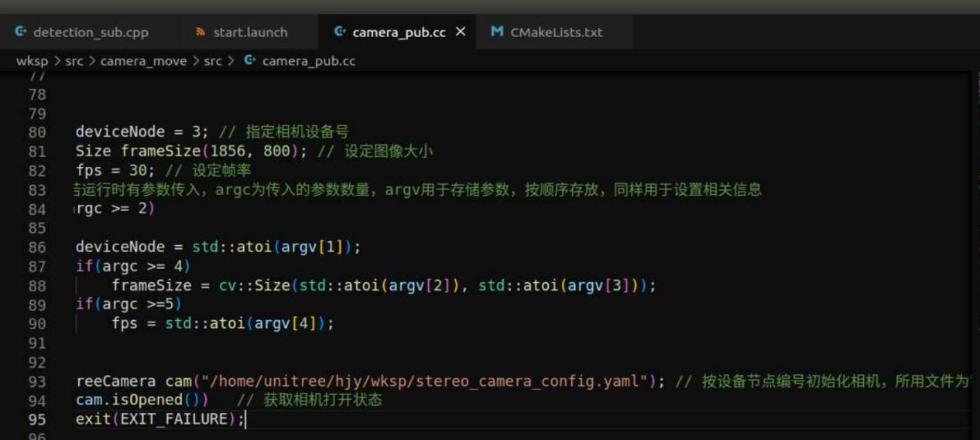Click the RSS-style icon on start.launch tab
This screenshot has width=980, height=440.
(200, 32)
